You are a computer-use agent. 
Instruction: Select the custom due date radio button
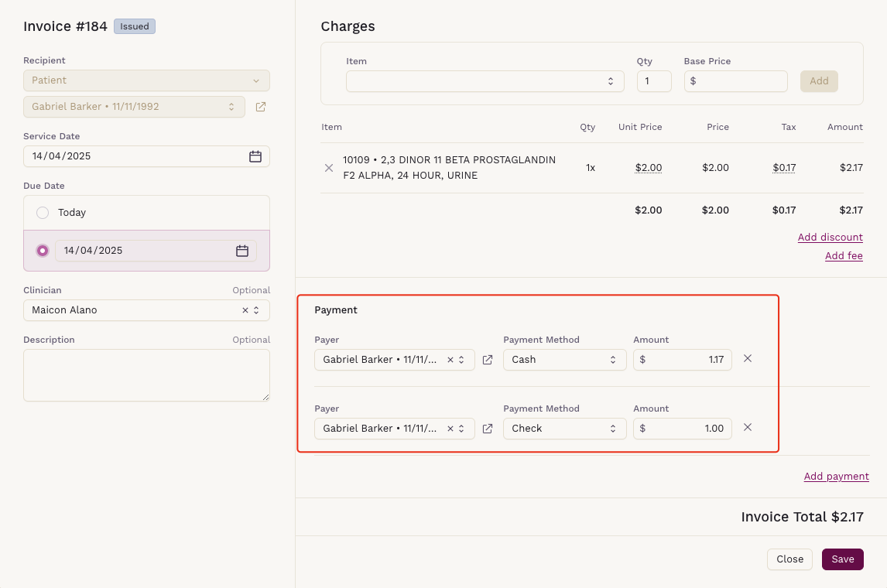pos(43,251)
